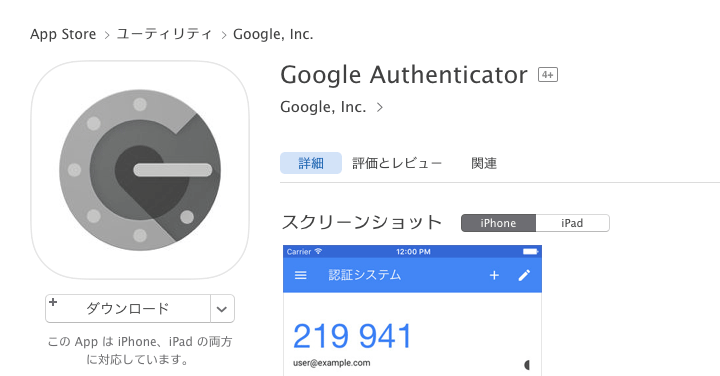Click the plus icon on download button
This screenshot has width=720, height=376.
[x=53, y=302]
